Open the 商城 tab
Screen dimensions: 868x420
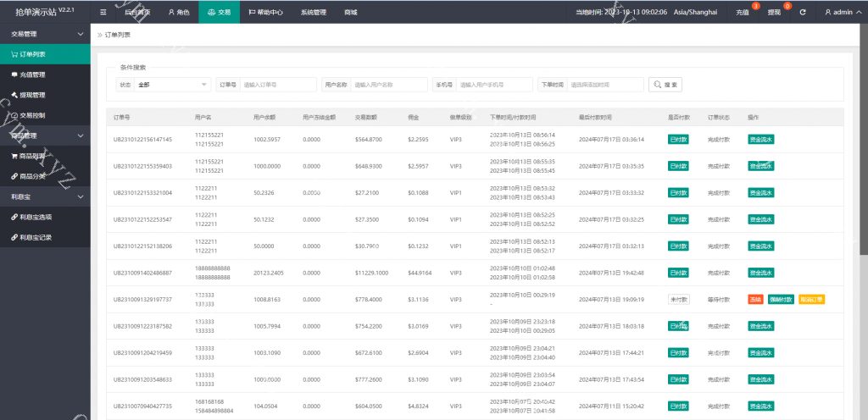click(350, 12)
